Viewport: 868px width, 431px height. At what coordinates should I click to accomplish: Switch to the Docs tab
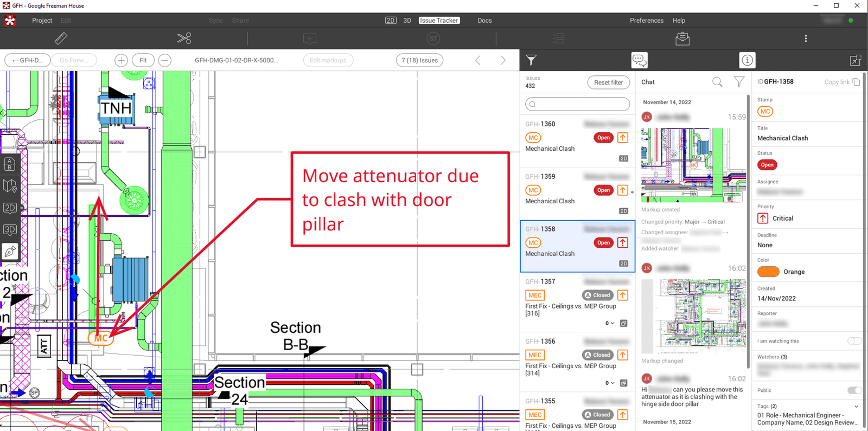[484, 21]
